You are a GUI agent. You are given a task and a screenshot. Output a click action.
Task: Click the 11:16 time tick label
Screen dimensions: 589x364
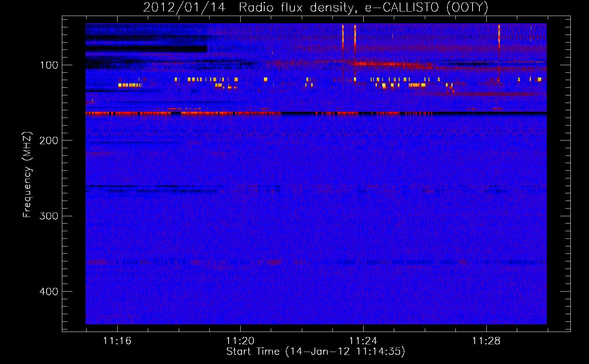[x=117, y=341]
